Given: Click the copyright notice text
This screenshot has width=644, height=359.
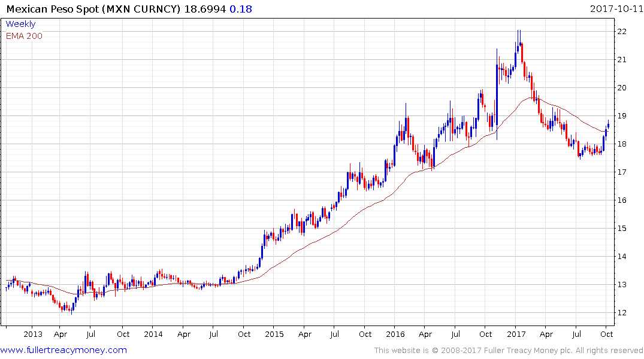Looking at the screenshot, I should [x=509, y=351].
